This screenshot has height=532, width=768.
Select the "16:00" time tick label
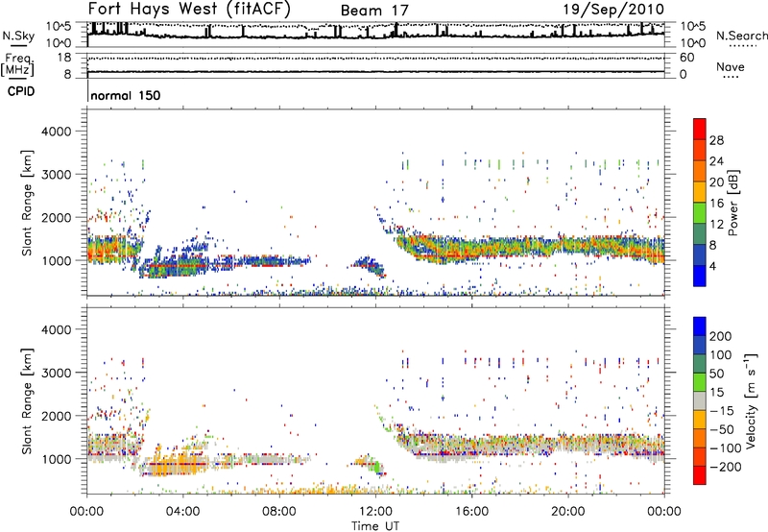(x=471, y=512)
